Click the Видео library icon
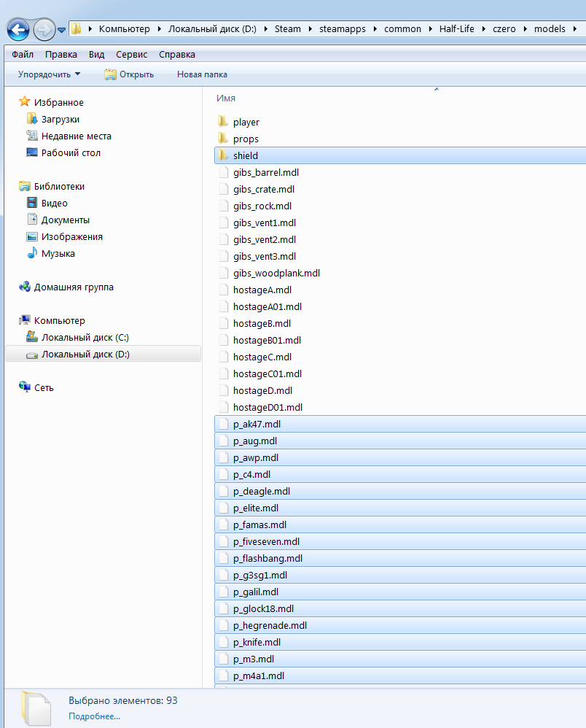The image size is (586, 728). 32,203
